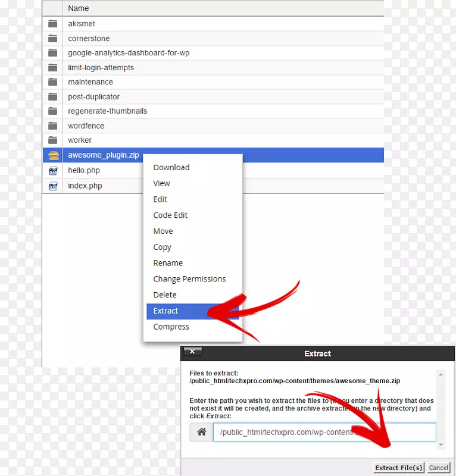The image size is (456, 476).
Task: Cancel the Extract dialog
Action: (x=438, y=468)
